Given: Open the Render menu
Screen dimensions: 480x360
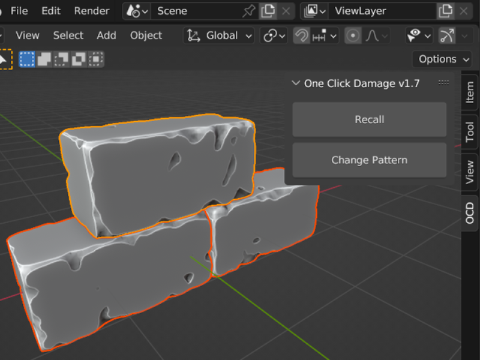Looking at the screenshot, I should click(92, 11).
